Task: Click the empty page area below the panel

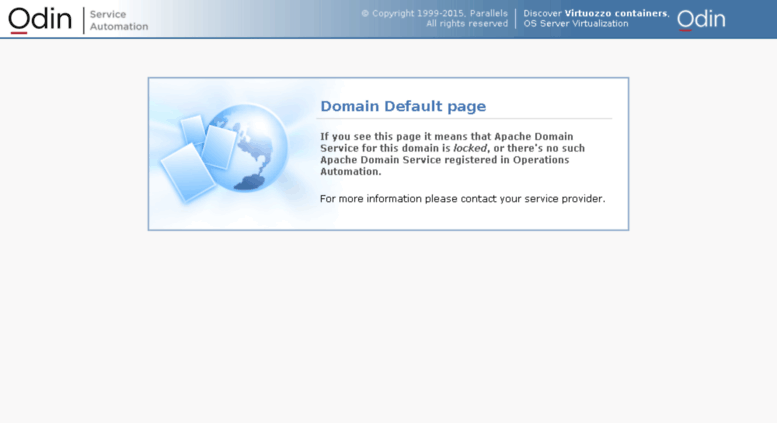Action: 388,330
